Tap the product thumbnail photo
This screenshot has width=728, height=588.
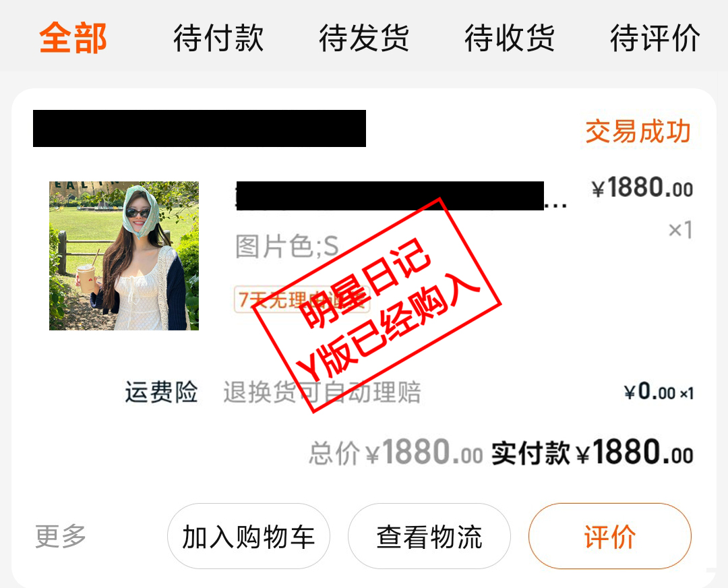(x=124, y=256)
